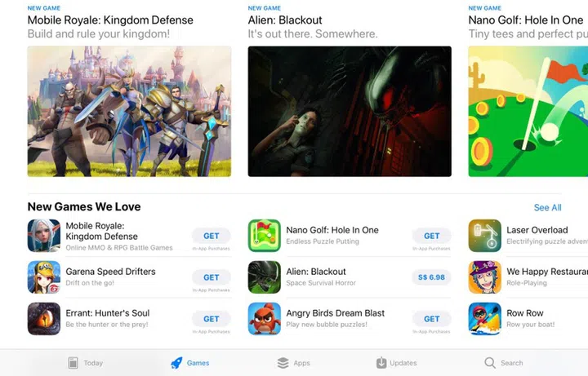Screen dimensions: 588x376
Task: Open the Updates tab
Action: point(396,363)
